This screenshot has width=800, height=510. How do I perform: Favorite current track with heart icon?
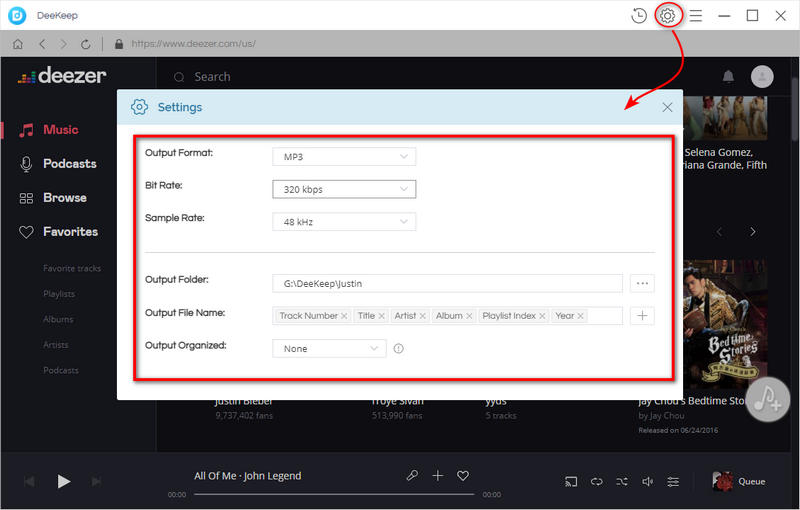pyautogui.click(x=463, y=475)
